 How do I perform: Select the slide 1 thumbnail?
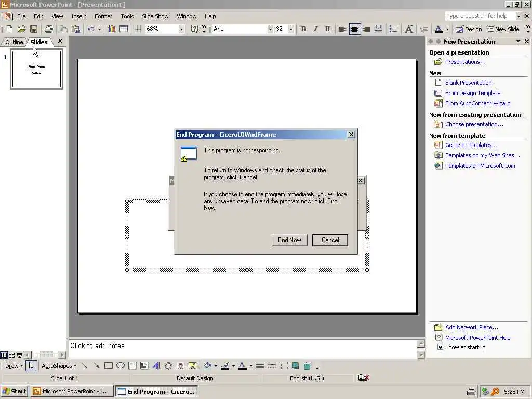37,69
